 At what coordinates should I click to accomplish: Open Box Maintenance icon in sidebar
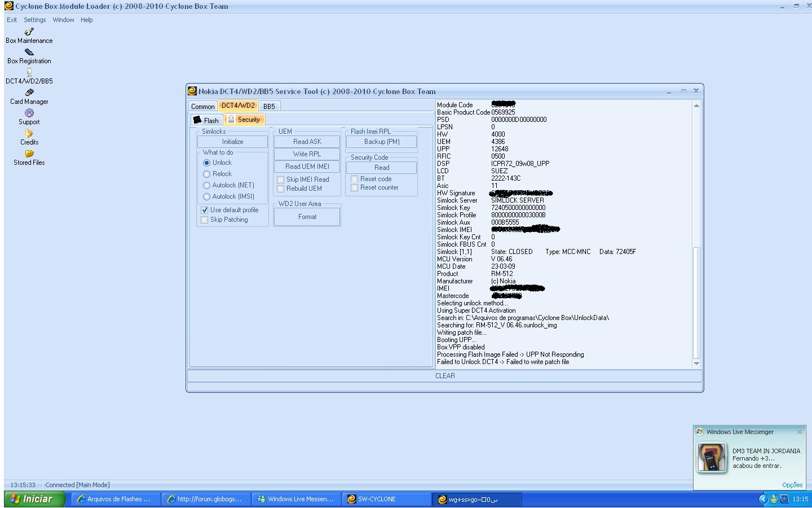[29, 32]
